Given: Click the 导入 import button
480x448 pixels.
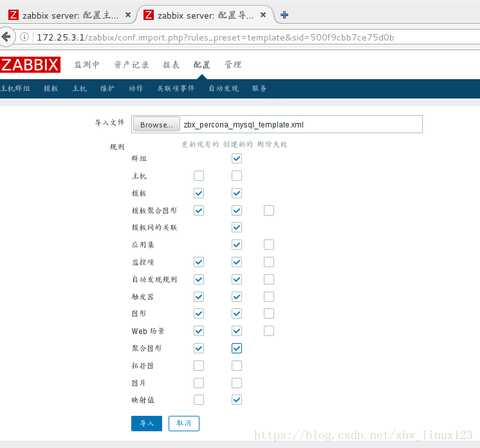Looking at the screenshot, I should (147, 423).
